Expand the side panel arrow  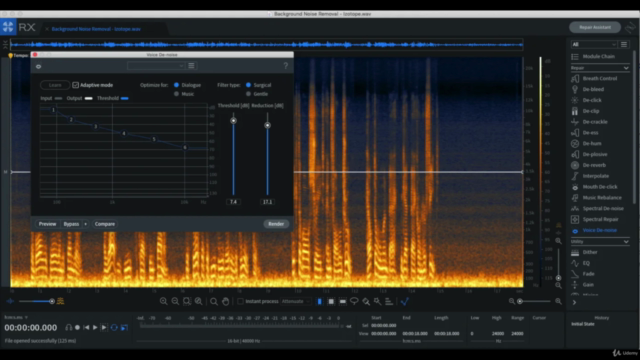pyautogui.click(x=574, y=302)
